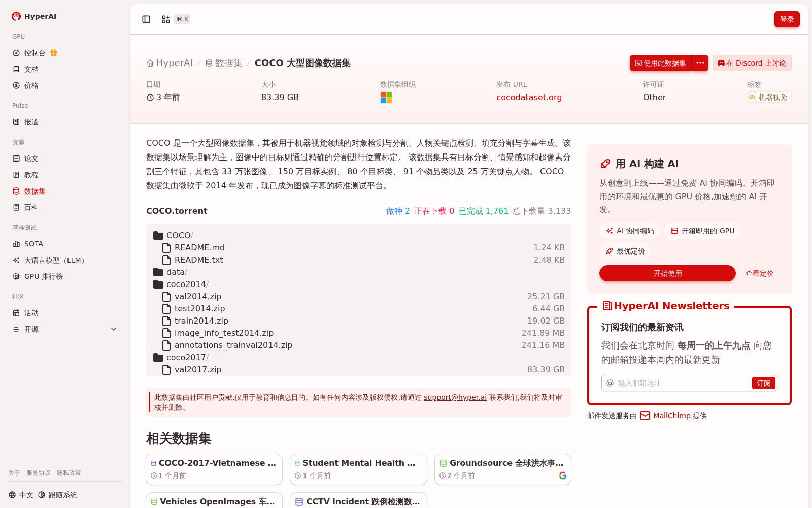
Task: Click the COCO/ folder icon
Action: tap(158, 235)
